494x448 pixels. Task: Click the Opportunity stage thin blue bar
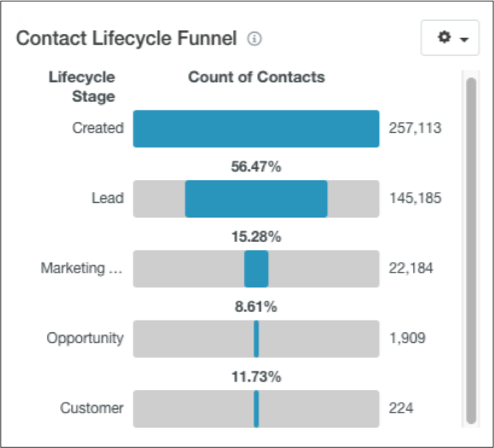(256, 338)
